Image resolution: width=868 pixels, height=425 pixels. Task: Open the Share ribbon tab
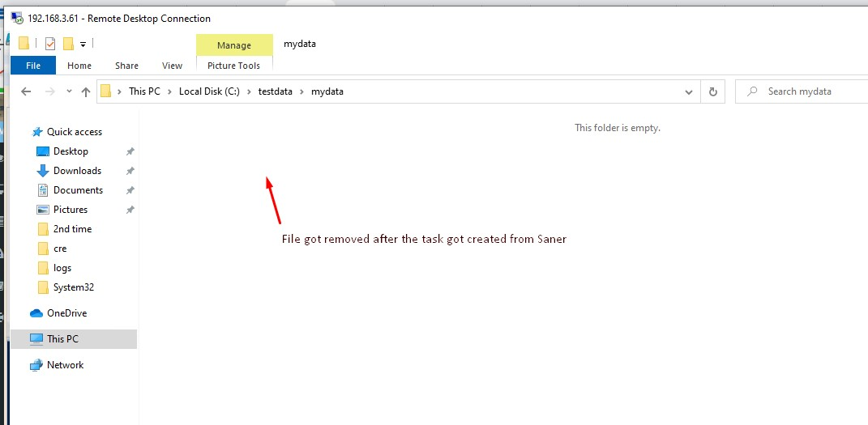coord(126,66)
